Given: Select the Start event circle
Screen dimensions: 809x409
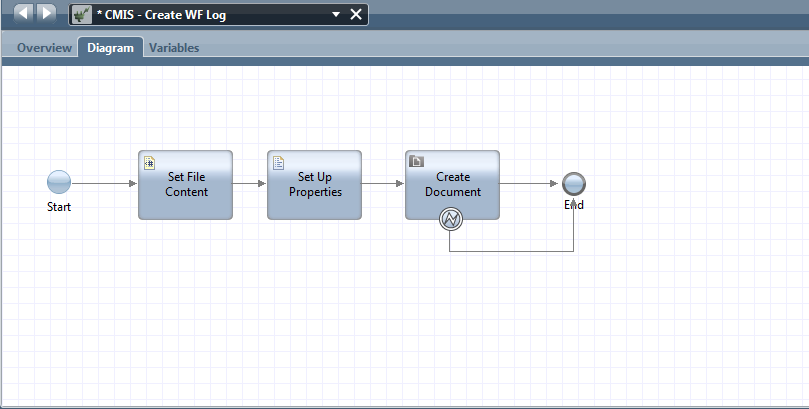Looking at the screenshot, I should coord(59,183).
